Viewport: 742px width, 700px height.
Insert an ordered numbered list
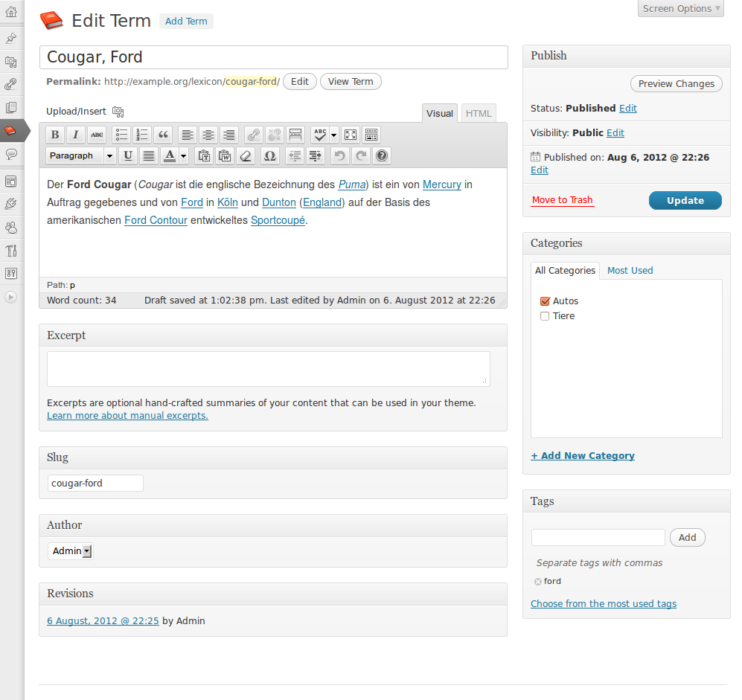click(142, 135)
